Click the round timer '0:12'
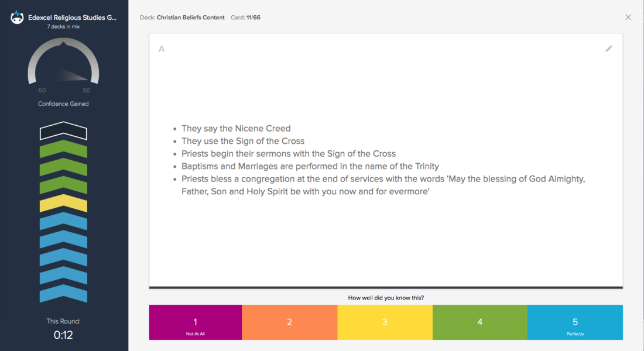Viewport: 644px width, 351px height. pos(63,335)
